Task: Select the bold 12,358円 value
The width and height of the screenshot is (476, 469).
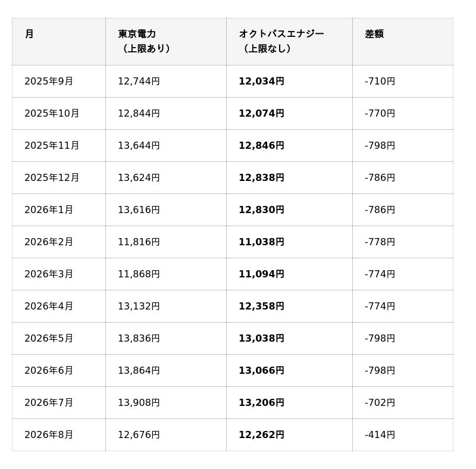Action: pyautogui.click(x=261, y=306)
